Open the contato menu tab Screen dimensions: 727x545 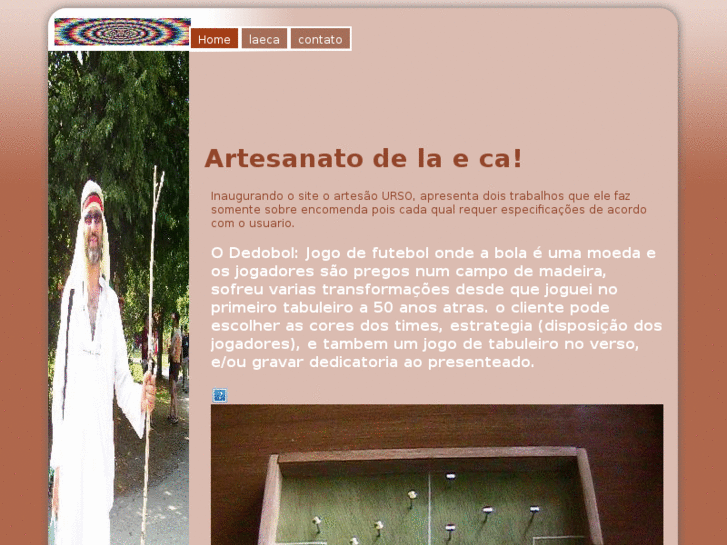[x=320, y=39]
